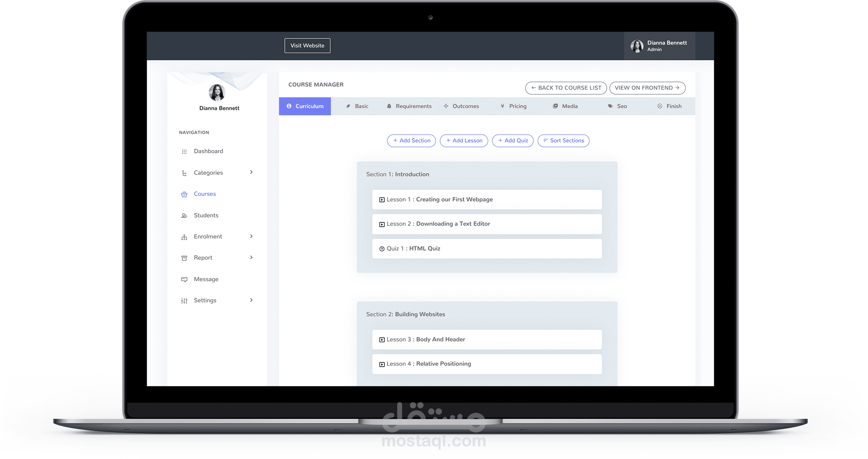Expand the Report submenu arrow
This screenshot has height=459, width=868.
(x=251, y=257)
